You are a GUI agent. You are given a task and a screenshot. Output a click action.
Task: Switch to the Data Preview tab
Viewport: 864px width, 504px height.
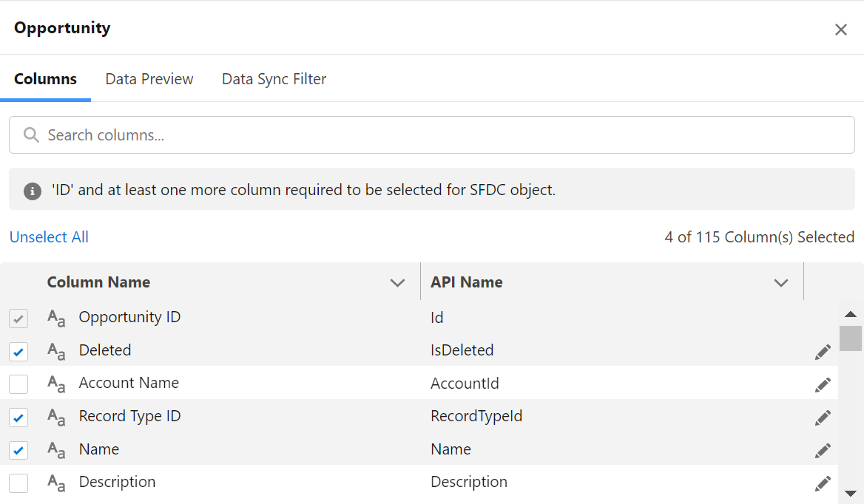149,78
